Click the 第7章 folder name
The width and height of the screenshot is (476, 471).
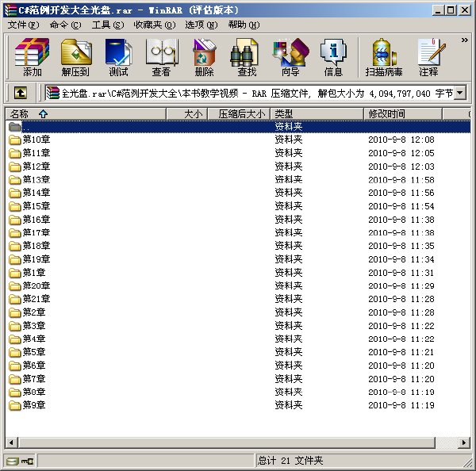click(x=34, y=378)
